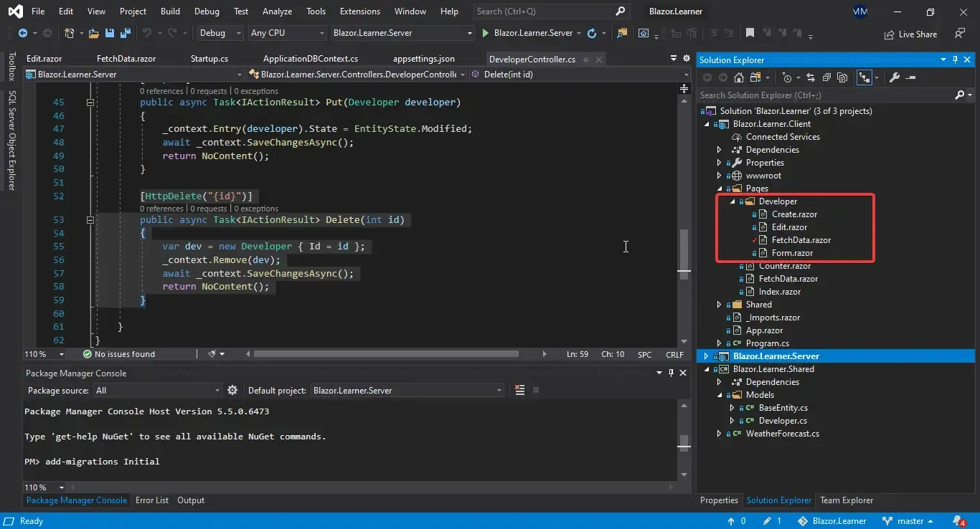Open the Package source dropdown
980x529 pixels.
click(218, 389)
